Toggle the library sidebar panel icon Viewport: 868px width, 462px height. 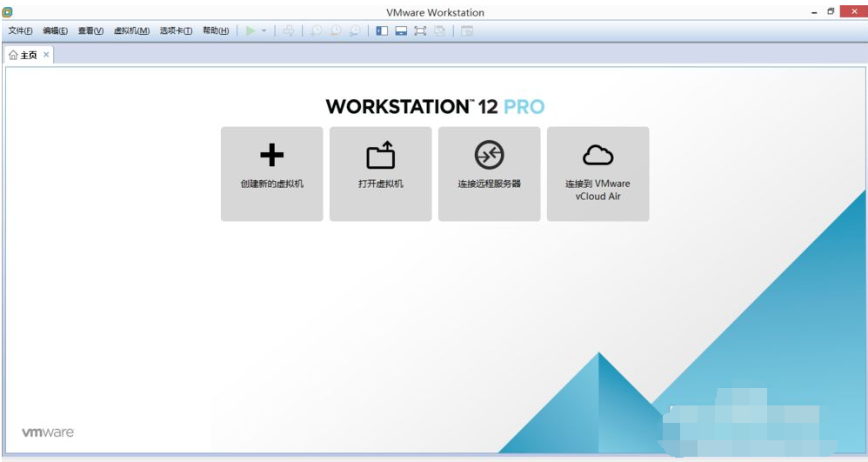[x=382, y=30]
